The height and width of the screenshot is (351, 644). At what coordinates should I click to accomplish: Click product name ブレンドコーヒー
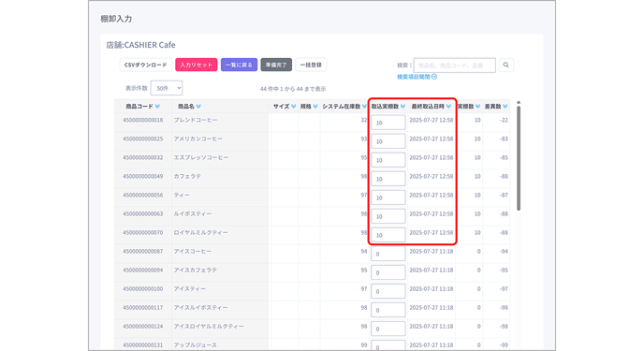[196, 121]
